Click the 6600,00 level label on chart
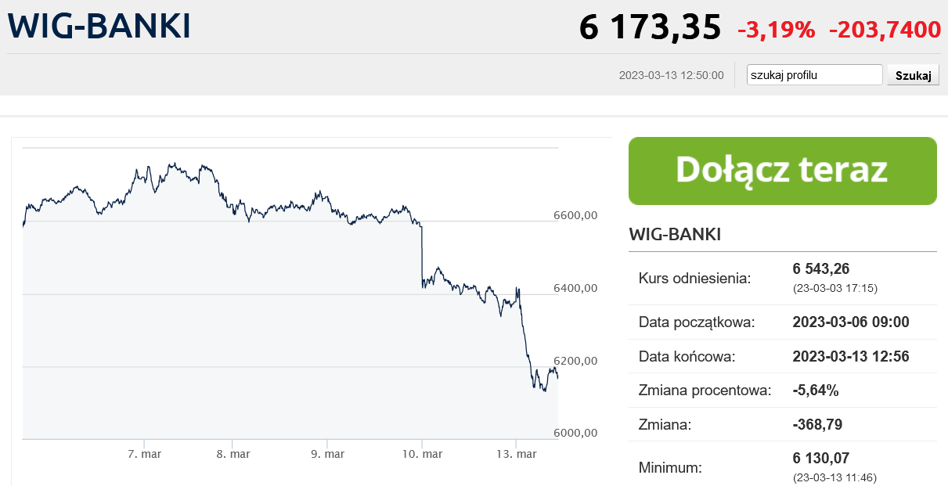This screenshot has width=948, height=486. pos(575,215)
